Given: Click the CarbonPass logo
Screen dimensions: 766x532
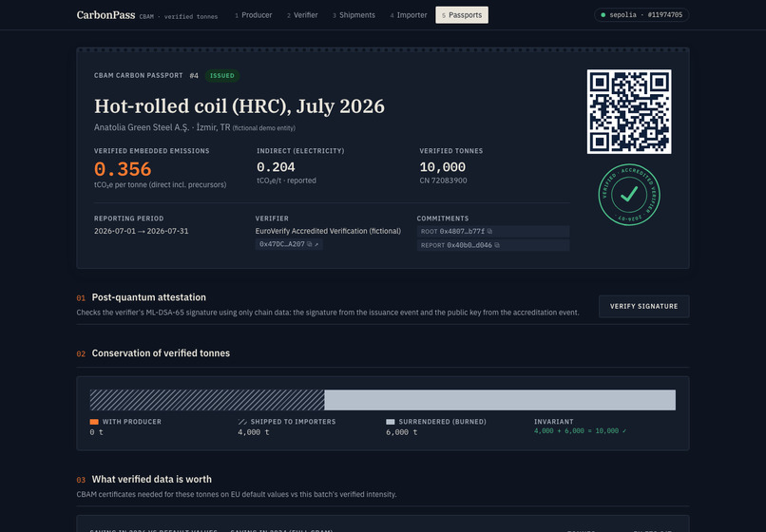Looking at the screenshot, I should (105, 15).
